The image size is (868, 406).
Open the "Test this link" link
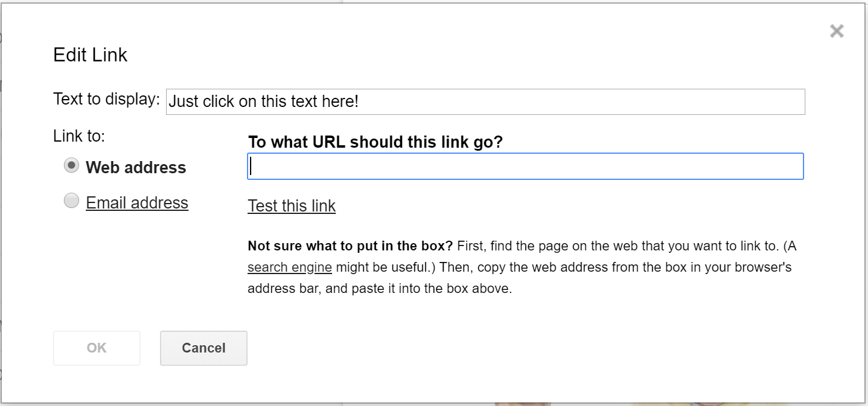(x=291, y=206)
